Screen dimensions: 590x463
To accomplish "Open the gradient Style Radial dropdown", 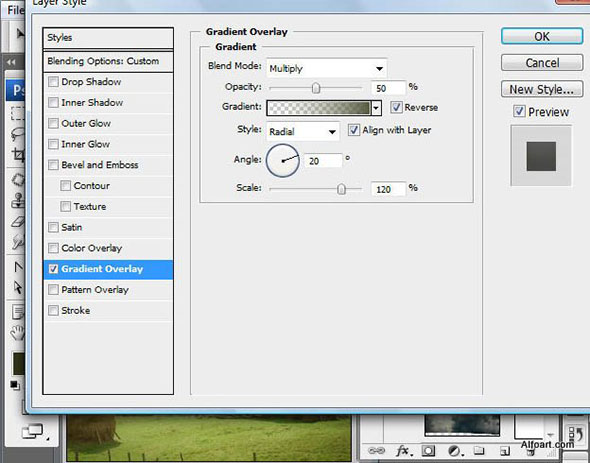I will pyautogui.click(x=303, y=132).
